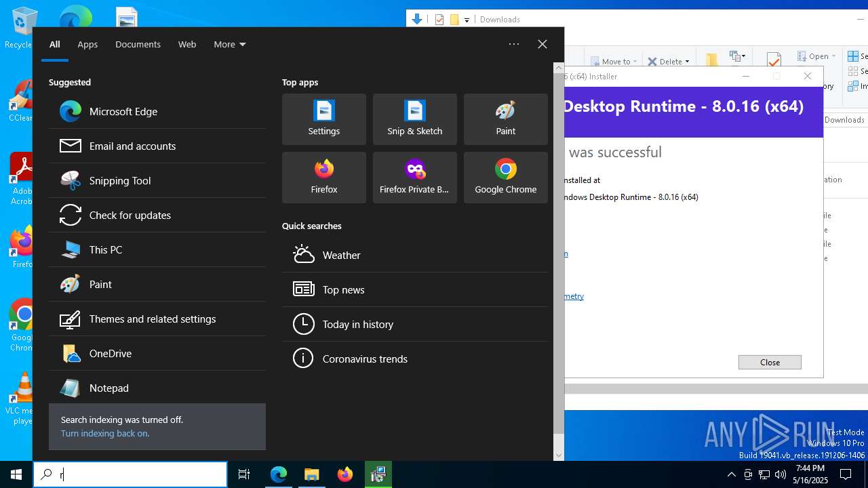Open the Explorer quick access toolbar dropdown

[467, 20]
